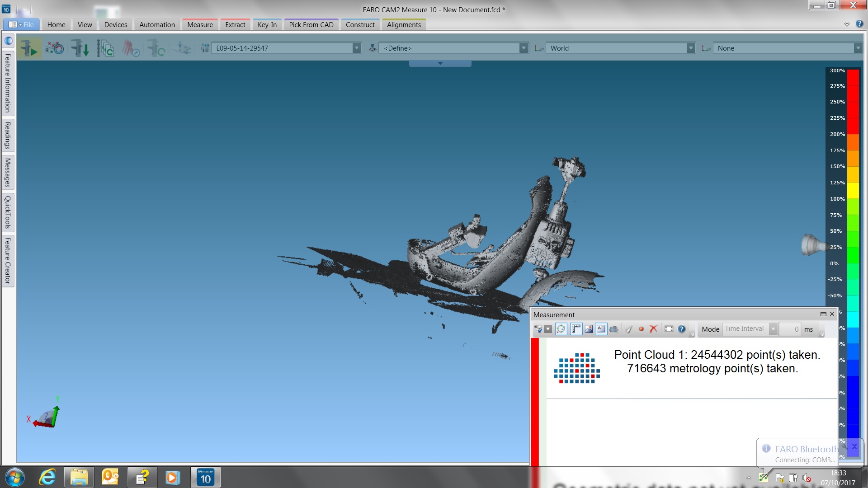Open the File menu
Viewport: 868px width, 488px height.
pyautogui.click(x=21, y=24)
